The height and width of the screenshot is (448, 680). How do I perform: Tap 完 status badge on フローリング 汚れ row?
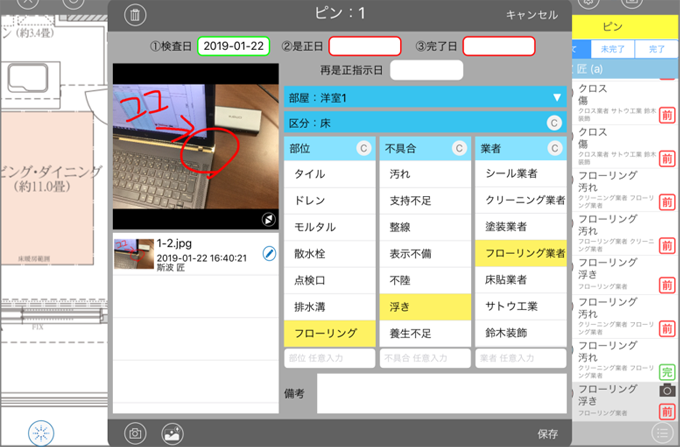point(667,372)
